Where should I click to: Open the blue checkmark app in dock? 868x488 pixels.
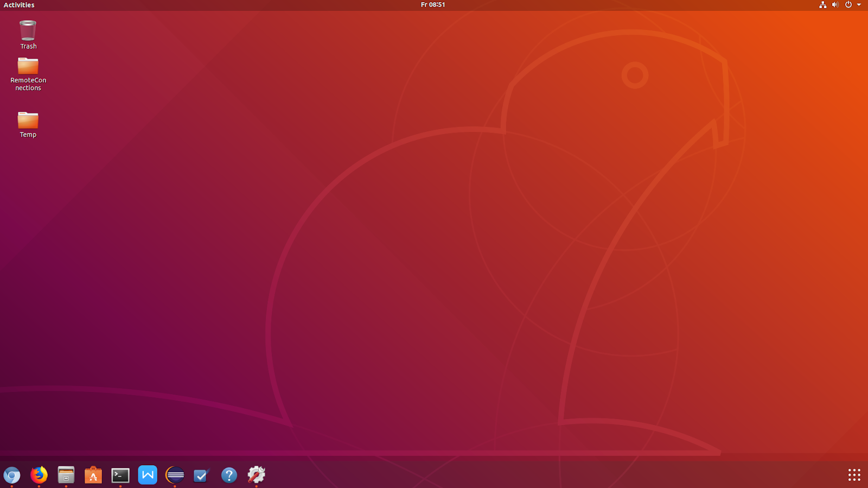(x=201, y=475)
